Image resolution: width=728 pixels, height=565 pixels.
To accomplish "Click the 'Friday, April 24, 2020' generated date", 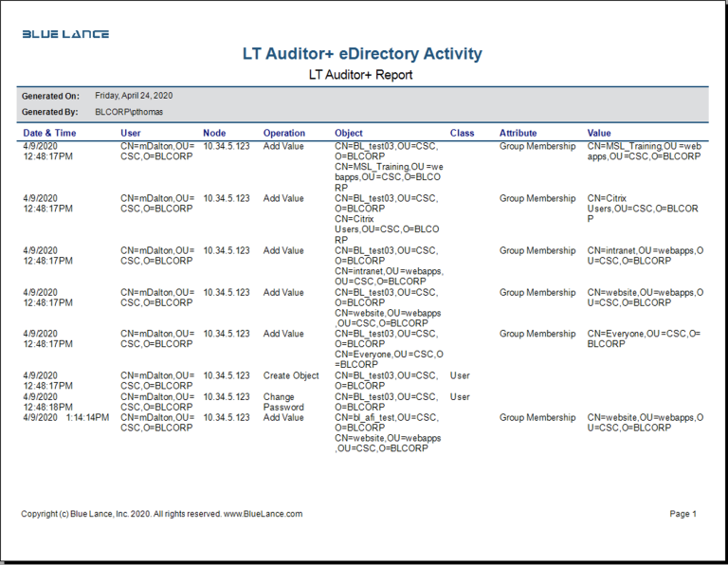I will 134,96.
